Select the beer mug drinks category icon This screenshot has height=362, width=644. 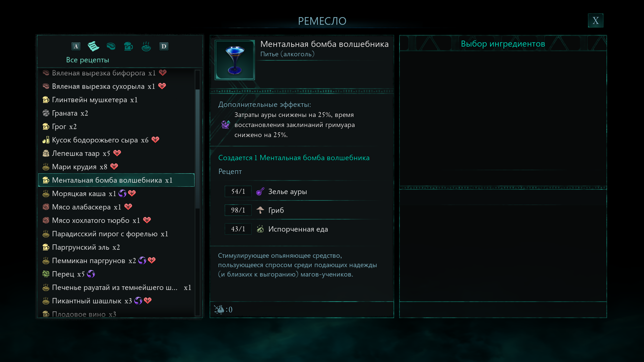click(x=128, y=46)
